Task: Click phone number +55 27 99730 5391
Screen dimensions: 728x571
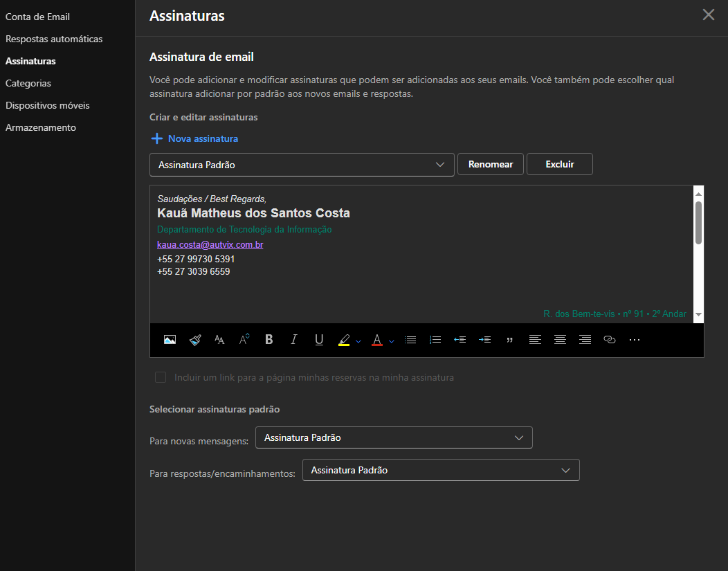Action: coord(196,259)
